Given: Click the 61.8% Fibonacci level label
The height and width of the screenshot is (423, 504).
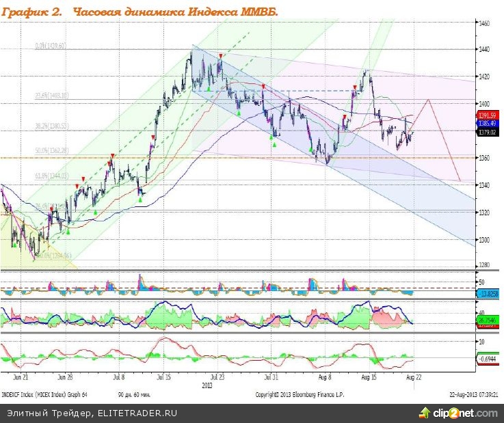Looking at the screenshot, I should coord(50,176).
